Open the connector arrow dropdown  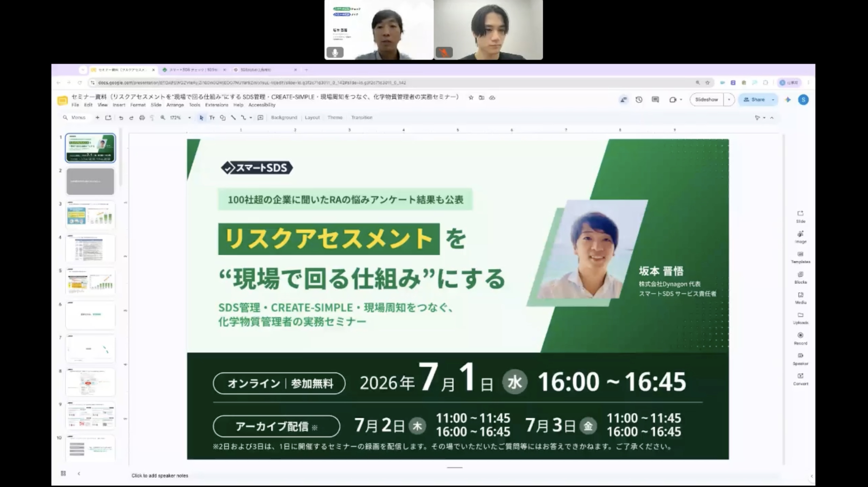click(x=251, y=117)
